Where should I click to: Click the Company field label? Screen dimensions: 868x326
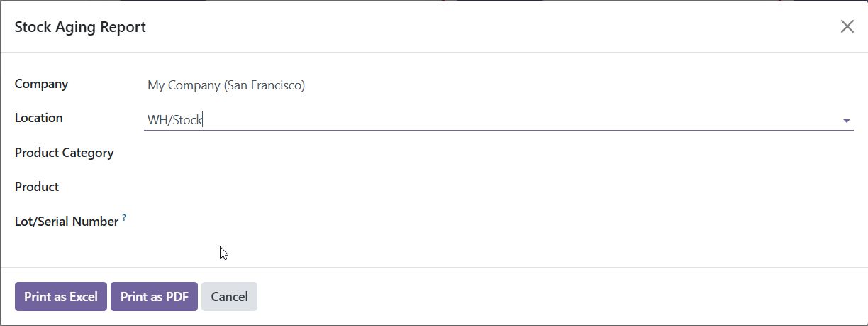coord(41,84)
